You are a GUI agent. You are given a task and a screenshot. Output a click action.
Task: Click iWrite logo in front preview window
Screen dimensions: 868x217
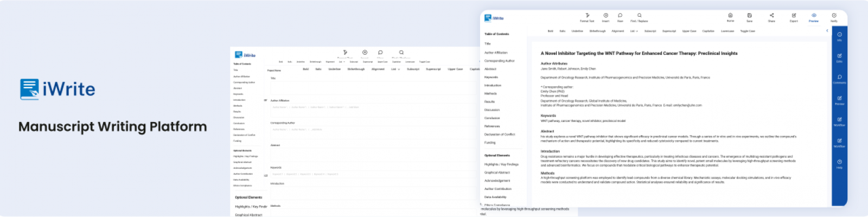click(494, 18)
